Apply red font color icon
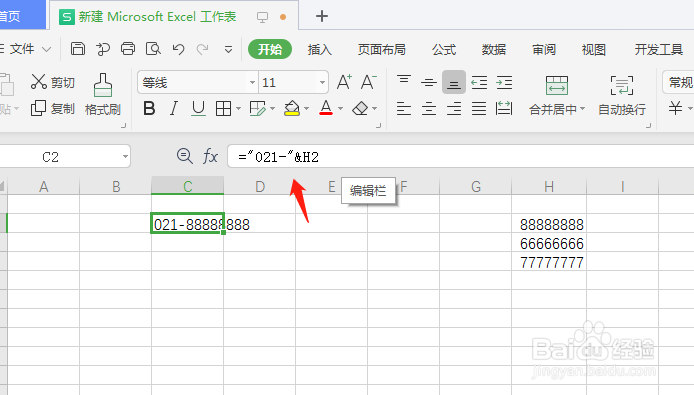The width and height of the screenshot is (694, 395). pos(326,108)
